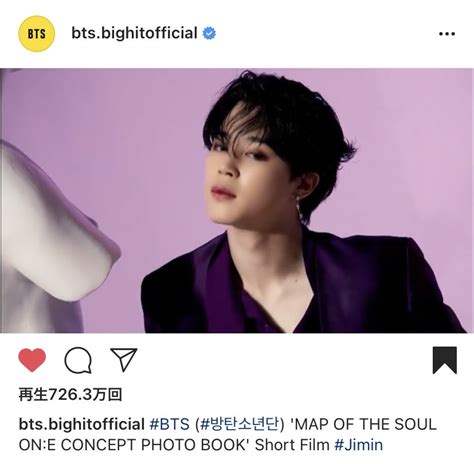Screen dimensions: 474x464
Task: View the 再生726.3万回 play count
Action: coord(70,395)
